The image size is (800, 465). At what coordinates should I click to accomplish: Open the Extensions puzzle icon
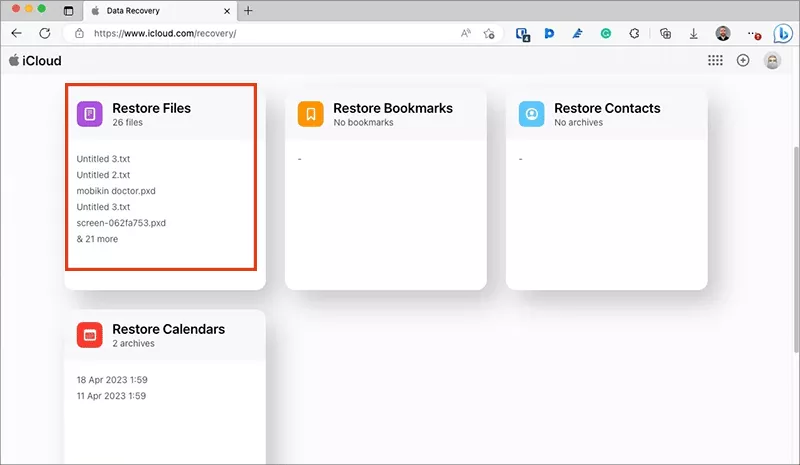[x=634, y=33]
